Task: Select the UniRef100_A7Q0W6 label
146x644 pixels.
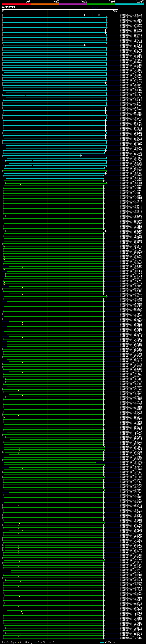Action: click(131, 170)
